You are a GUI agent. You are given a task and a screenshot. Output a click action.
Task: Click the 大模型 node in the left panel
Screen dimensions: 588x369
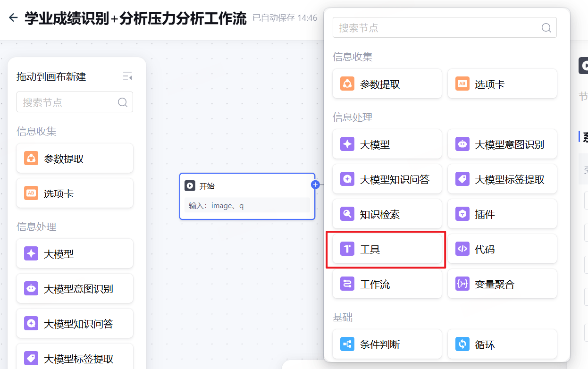75,253
